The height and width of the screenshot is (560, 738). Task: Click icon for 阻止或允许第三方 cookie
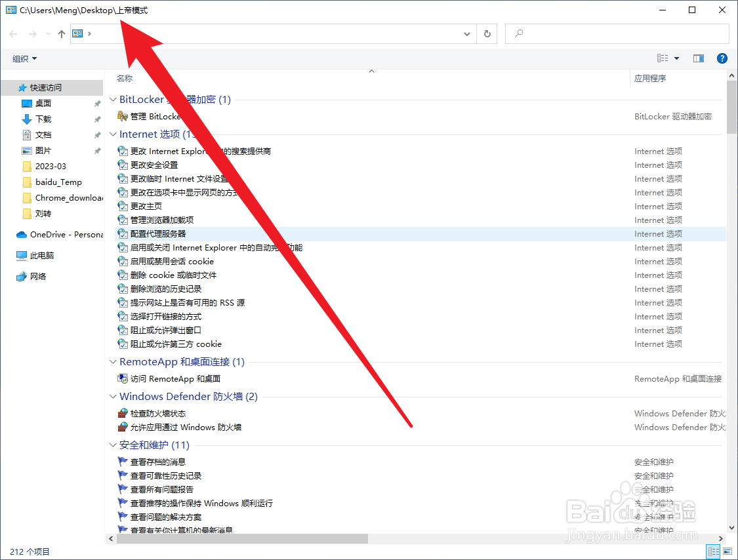tap(123, 344)
